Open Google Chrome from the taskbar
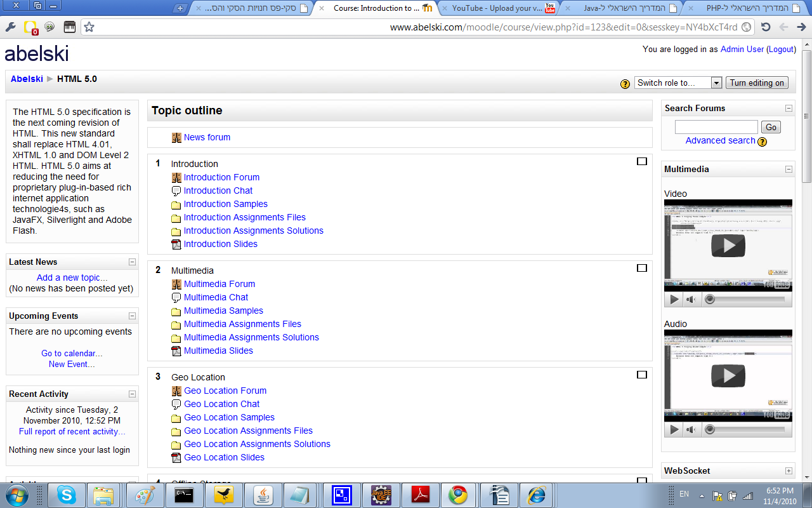812x508 pixels. (458, 495)
